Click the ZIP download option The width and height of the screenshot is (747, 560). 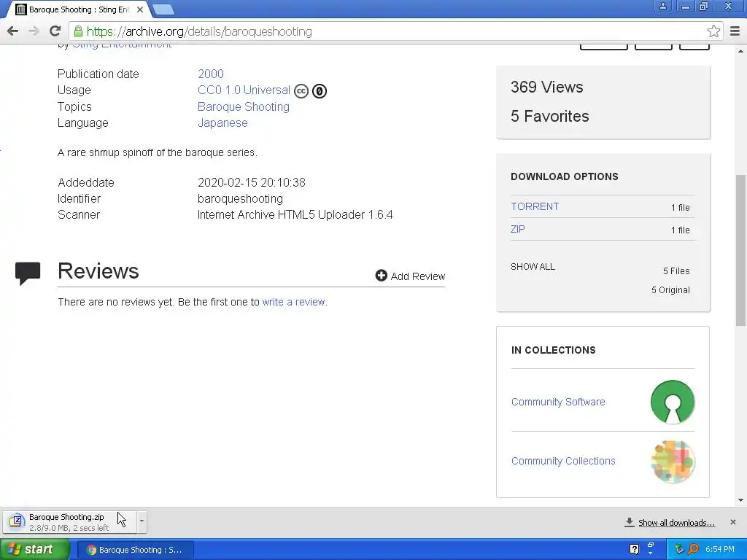click(517, 229)
